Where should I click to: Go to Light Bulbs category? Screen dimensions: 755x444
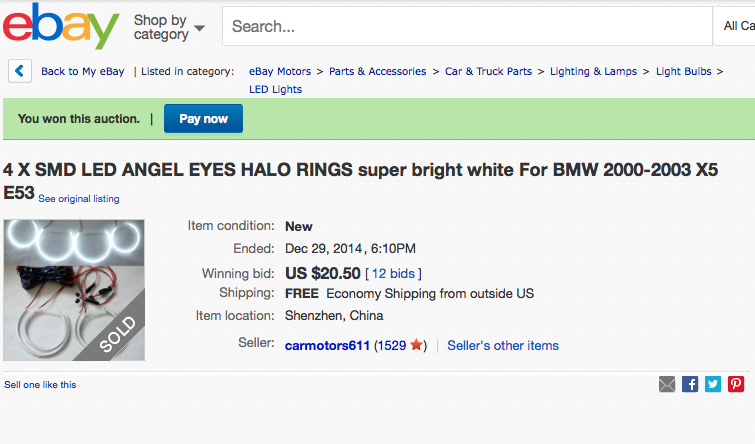coord(684,71)
